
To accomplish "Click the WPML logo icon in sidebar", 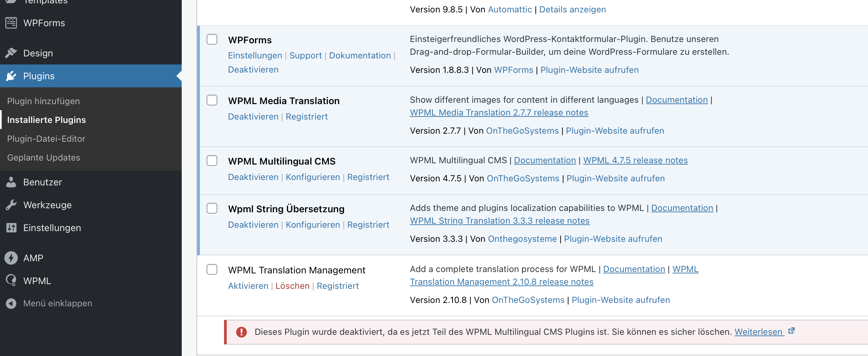I will click(x=11, y=280).
